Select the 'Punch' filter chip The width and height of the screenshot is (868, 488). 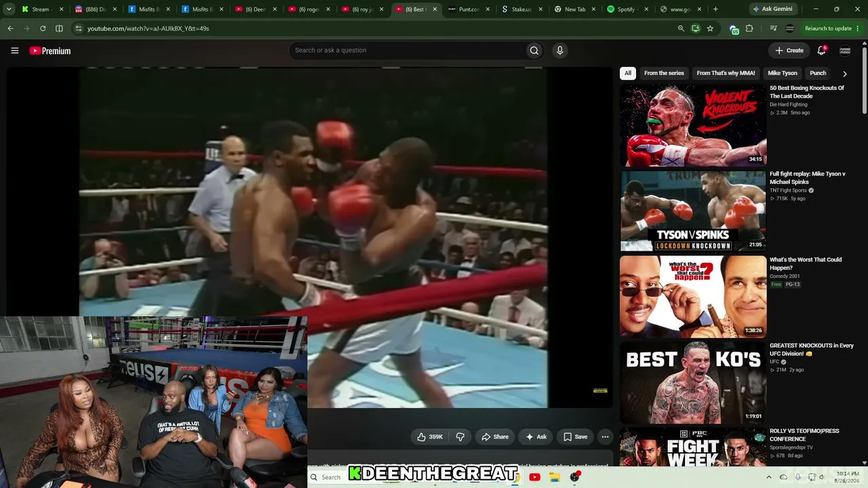coord(818,73)
